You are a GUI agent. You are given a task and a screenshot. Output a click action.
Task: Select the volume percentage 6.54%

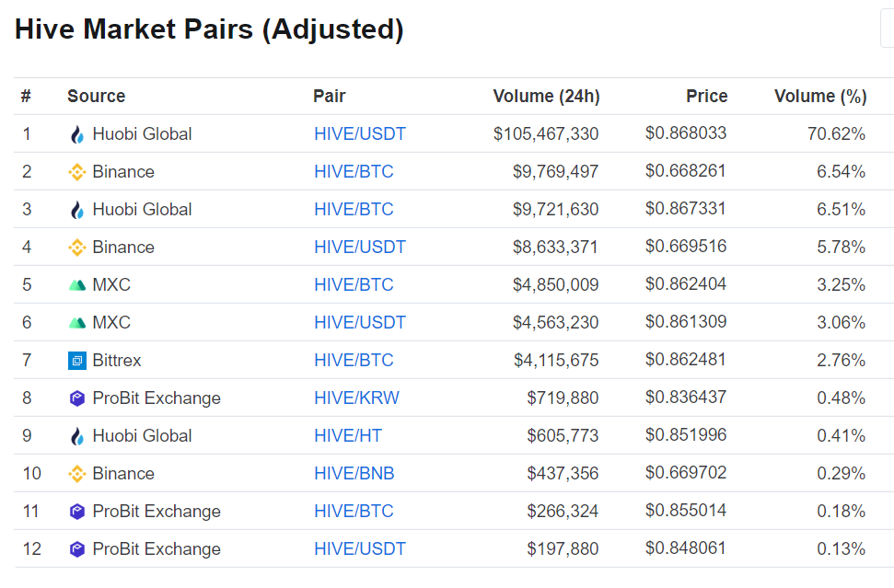tap(841, 171)
